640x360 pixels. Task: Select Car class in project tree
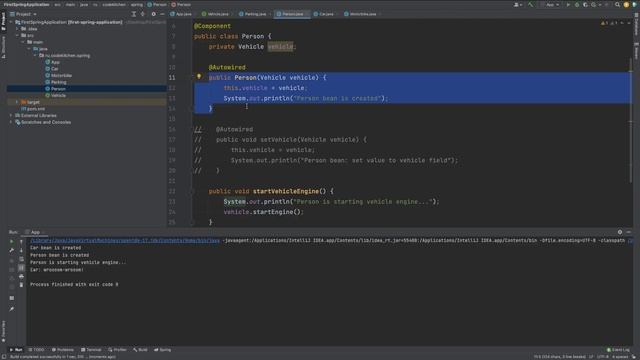point(55,69)
